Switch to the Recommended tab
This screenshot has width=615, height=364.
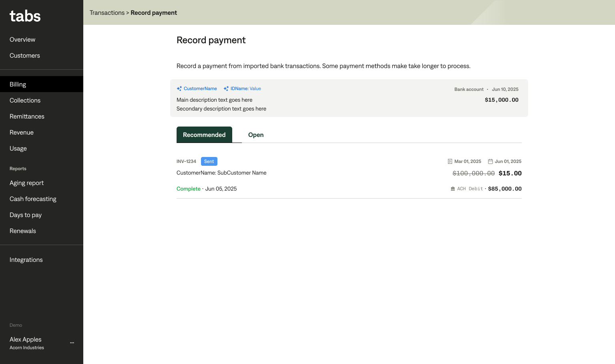[204, 135]
